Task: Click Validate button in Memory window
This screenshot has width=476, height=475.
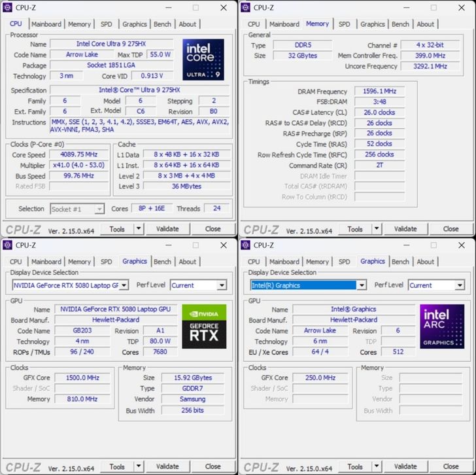Action: point(405,229)
